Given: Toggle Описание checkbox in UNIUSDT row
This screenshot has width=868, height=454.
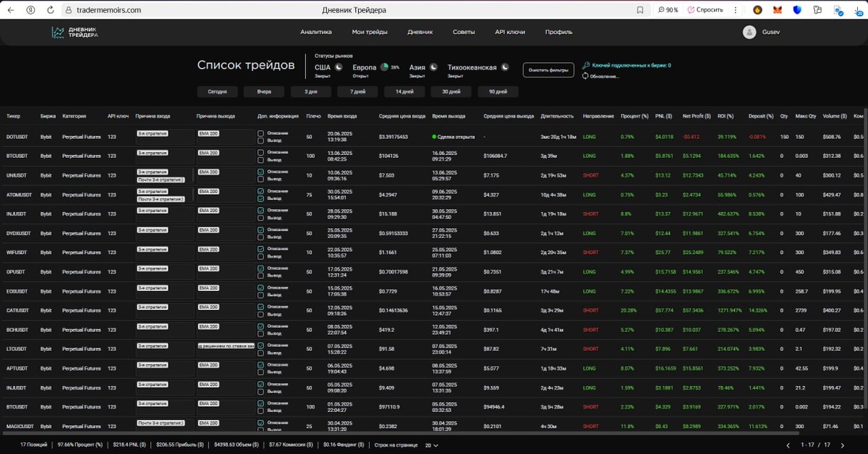Looking at the screenshot, I should 260,172.
